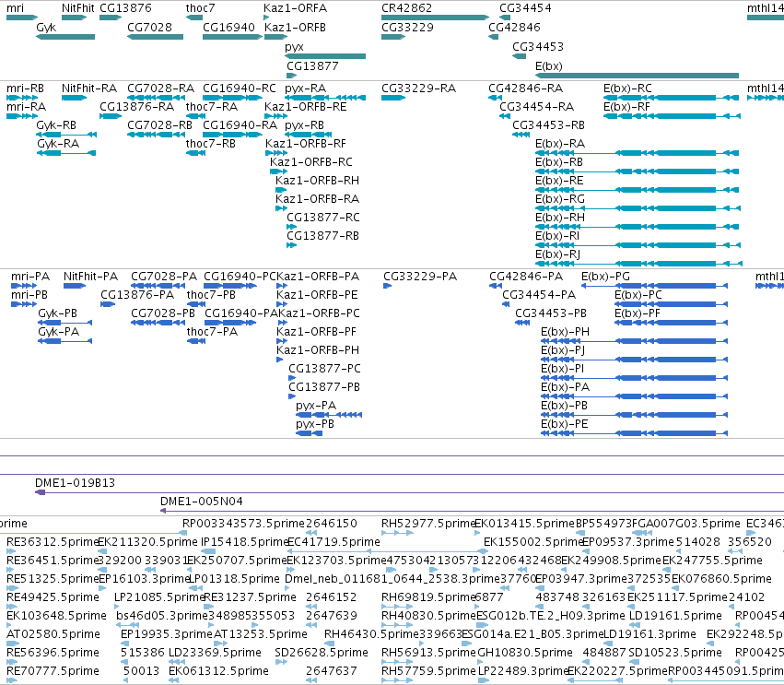Screen dimensions: 784x685
Task: Click the pyx gene label
Action: point(294,47)
